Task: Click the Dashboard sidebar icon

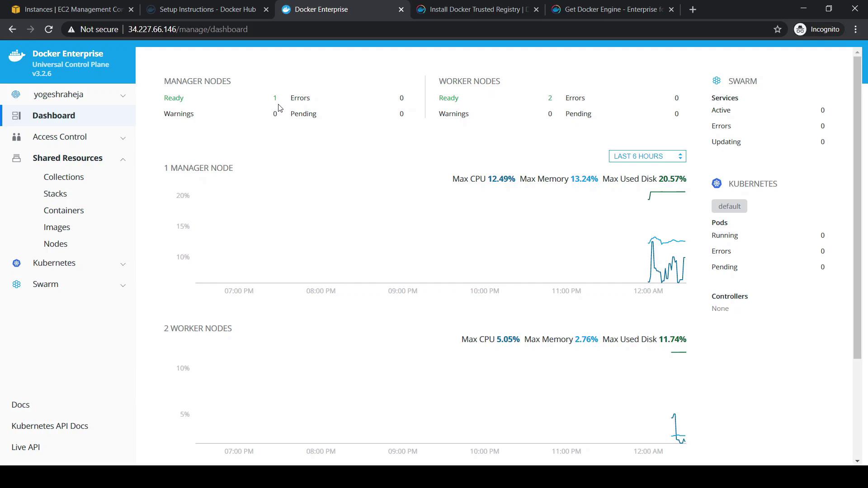Action: 16,116
